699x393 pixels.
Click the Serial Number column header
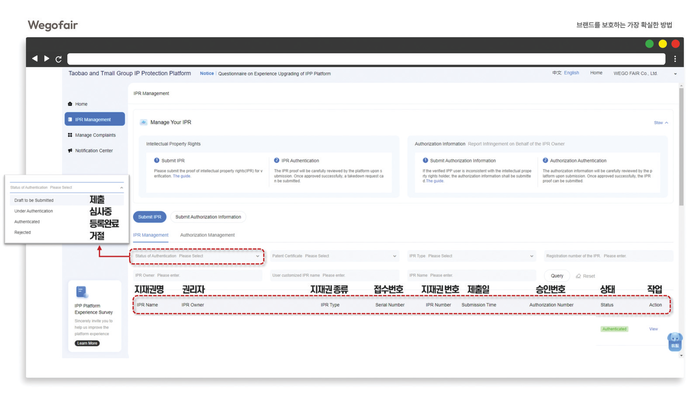click(x=390, y=305)
